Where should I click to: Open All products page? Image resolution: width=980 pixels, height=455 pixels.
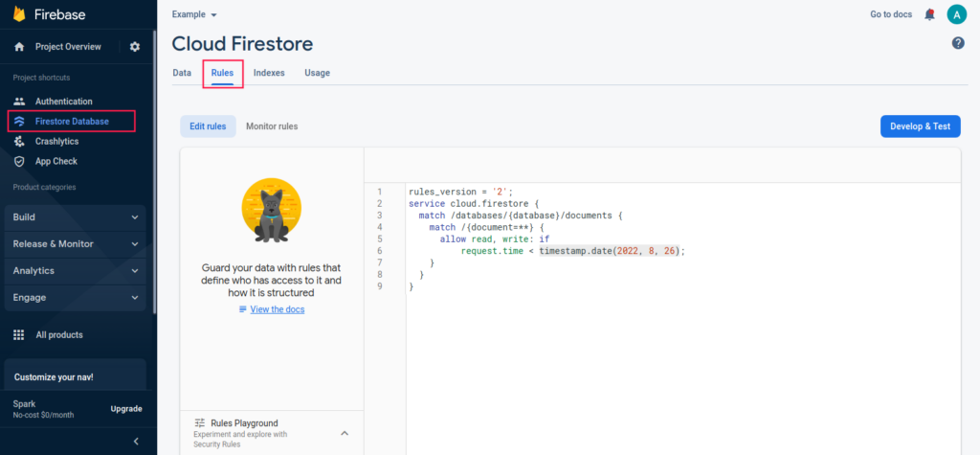point(59,335)
